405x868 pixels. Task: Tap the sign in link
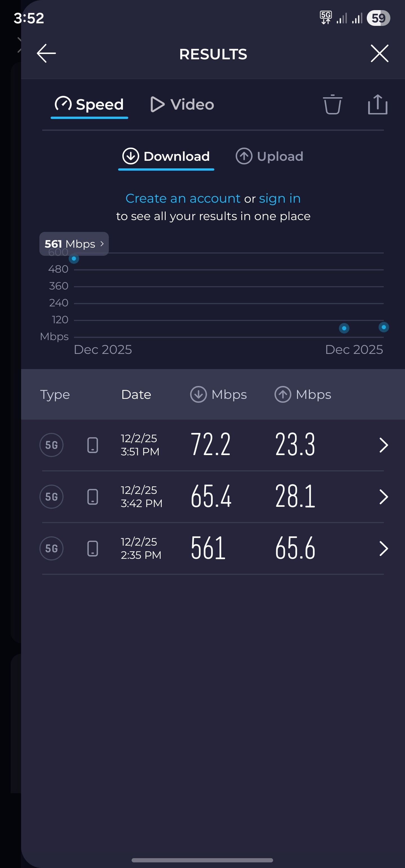pyautogui.click(x=280, y=198)
